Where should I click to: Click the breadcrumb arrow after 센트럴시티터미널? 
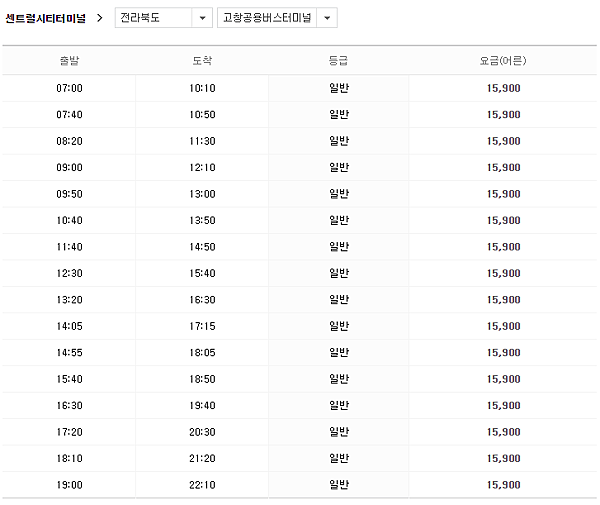pyautogui.click(x=100, y=18)
